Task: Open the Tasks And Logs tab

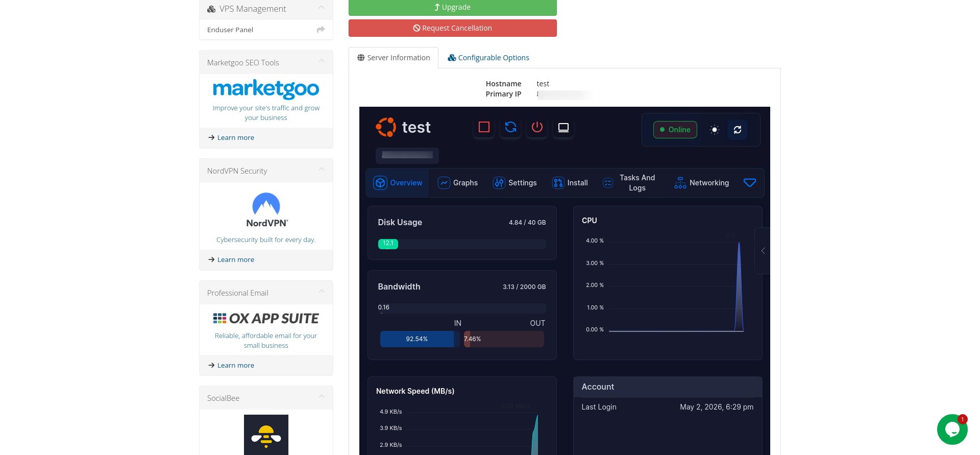Action: point(629,183)
